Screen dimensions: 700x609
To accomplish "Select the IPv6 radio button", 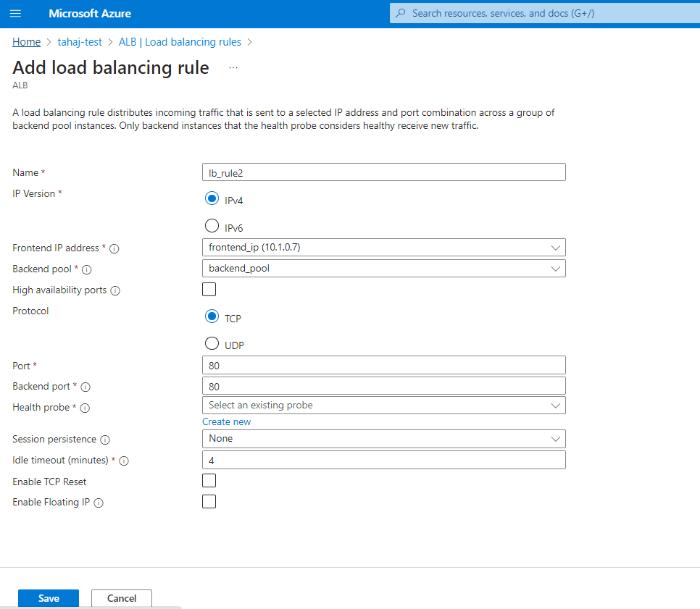I will pos(212,226).
